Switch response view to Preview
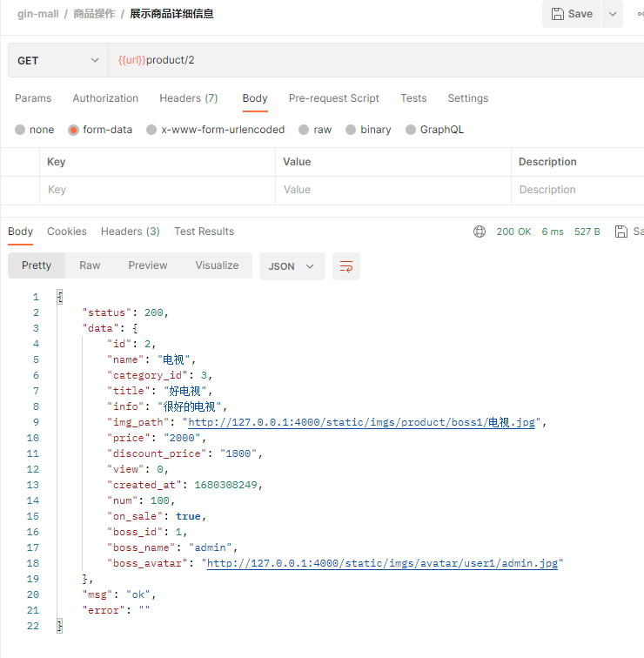 pos(147,265)
